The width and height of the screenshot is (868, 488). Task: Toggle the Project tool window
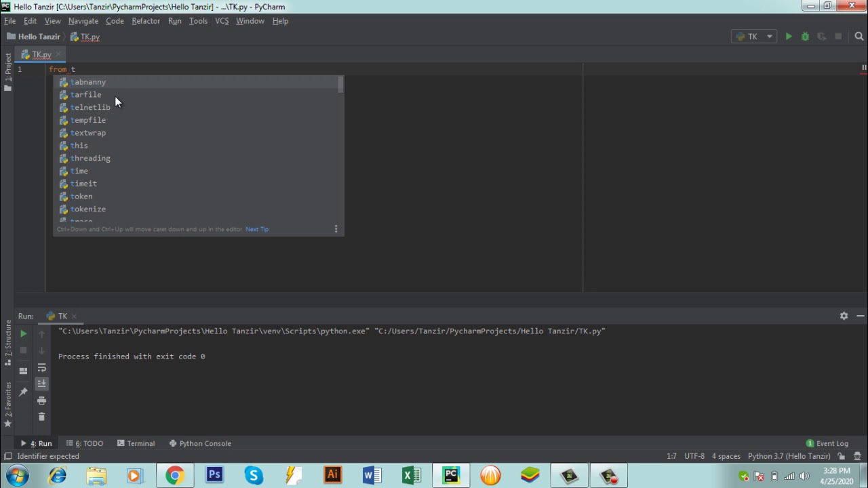[7, 72]
